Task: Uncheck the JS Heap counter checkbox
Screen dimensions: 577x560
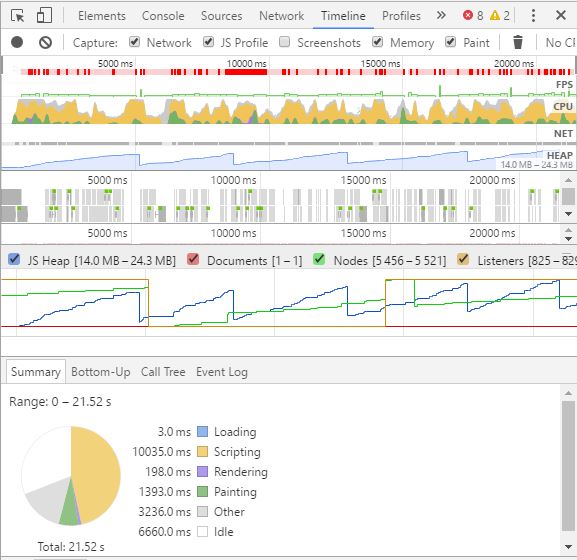Action: (x=14, y=259)
